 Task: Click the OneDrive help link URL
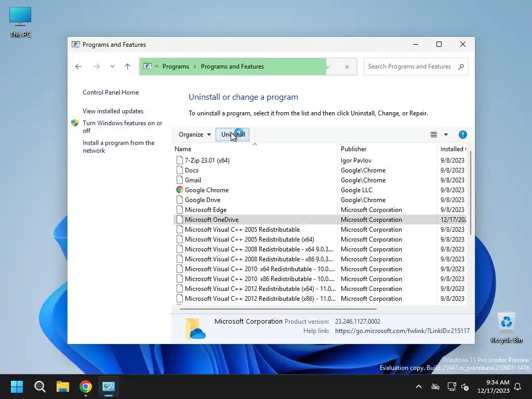(402, 331)
